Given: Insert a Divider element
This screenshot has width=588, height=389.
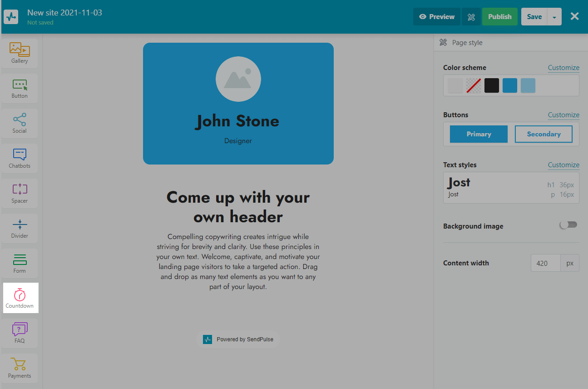Looking at the screenshot, I should click(x=20, y=228).
